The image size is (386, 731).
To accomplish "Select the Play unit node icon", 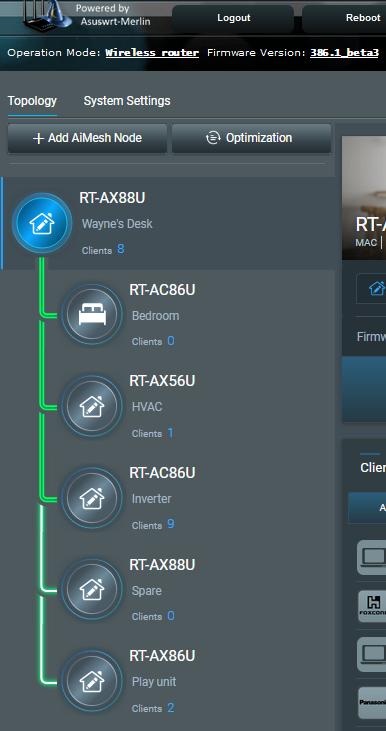I will [92, 681].
